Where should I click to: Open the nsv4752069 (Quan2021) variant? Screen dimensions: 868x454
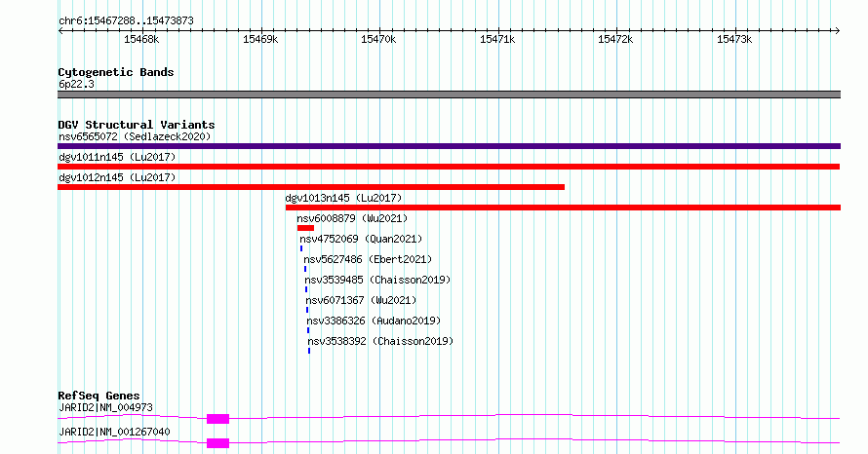tap(361, 239)
